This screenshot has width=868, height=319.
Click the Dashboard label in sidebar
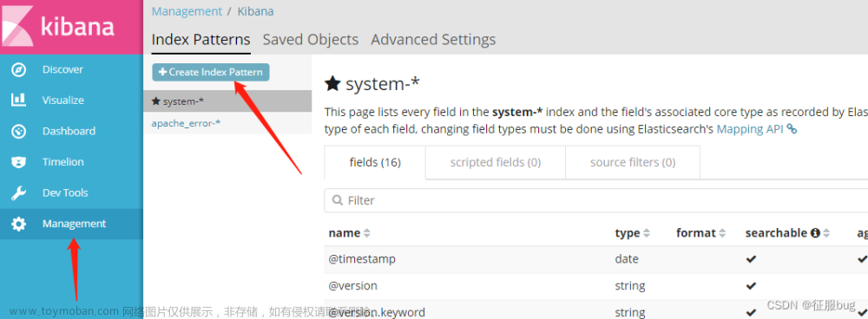tap(69, 131)
